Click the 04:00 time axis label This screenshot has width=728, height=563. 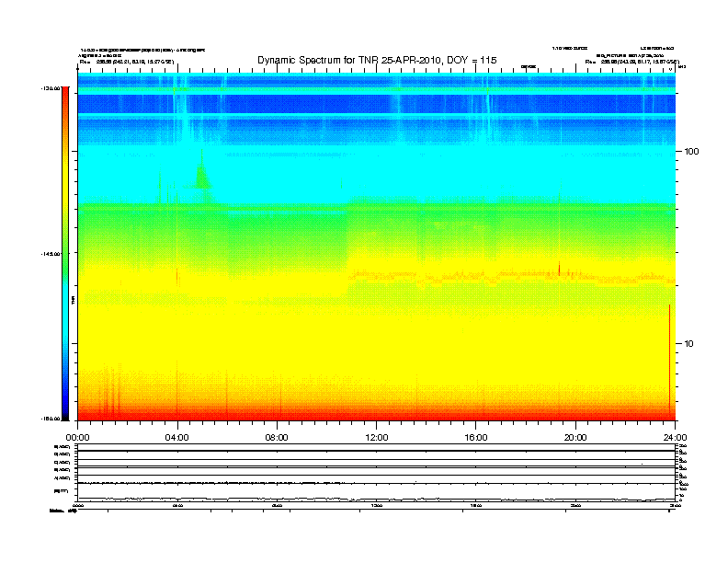point(177,438)
